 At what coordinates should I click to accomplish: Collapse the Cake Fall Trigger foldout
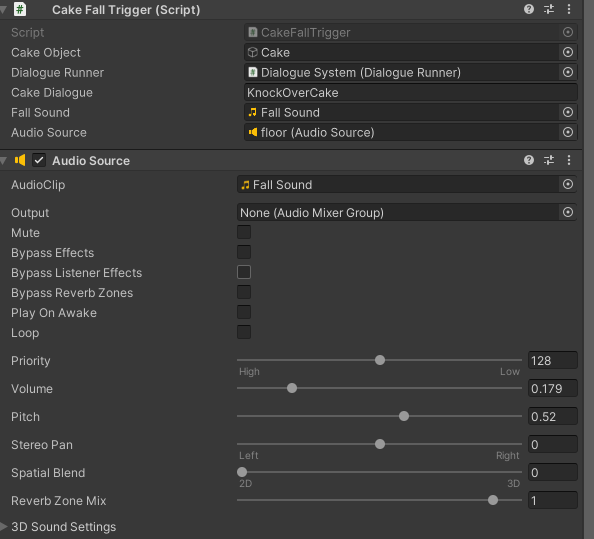click(3, 9)
